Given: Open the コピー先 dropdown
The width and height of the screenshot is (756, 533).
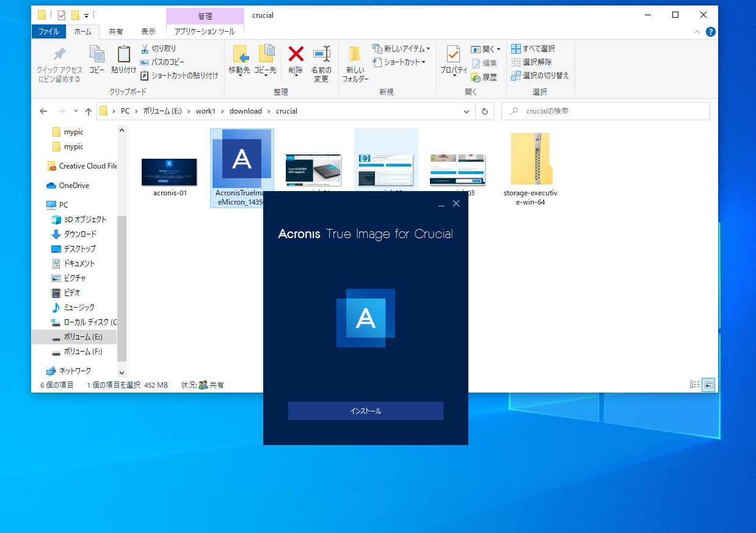Looking at the screenshot, I should (x=265, y=61).
